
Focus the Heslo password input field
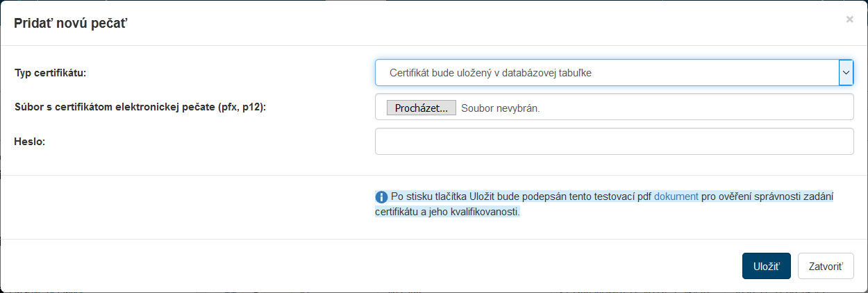tap(614, 141)
